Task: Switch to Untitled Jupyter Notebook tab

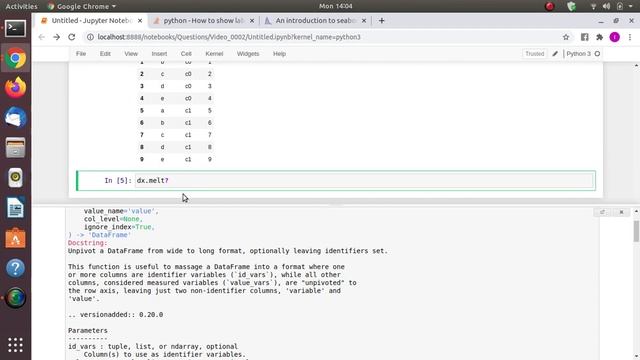Action: point(92,20)
